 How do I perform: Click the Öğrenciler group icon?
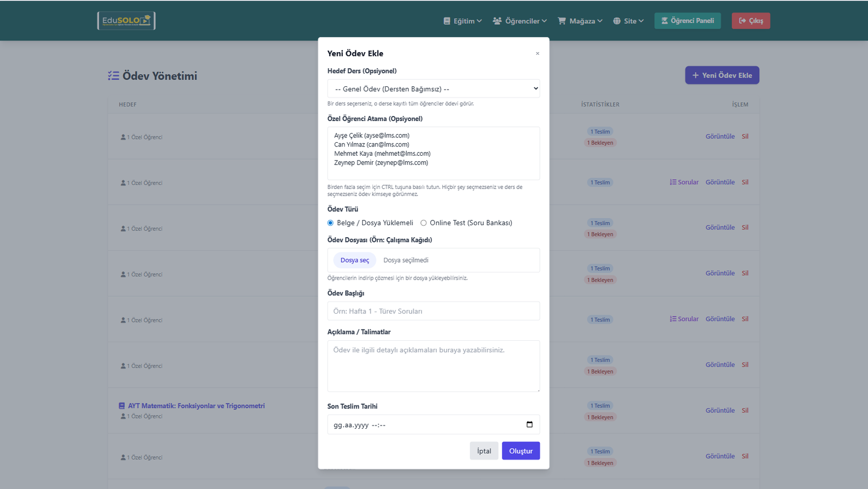(497, 21)
